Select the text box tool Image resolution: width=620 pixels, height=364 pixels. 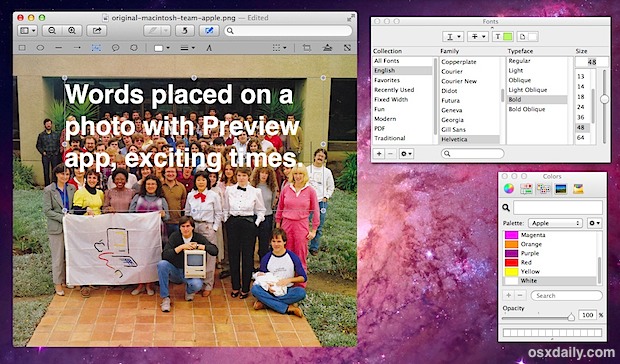click(x=96, y=48)
